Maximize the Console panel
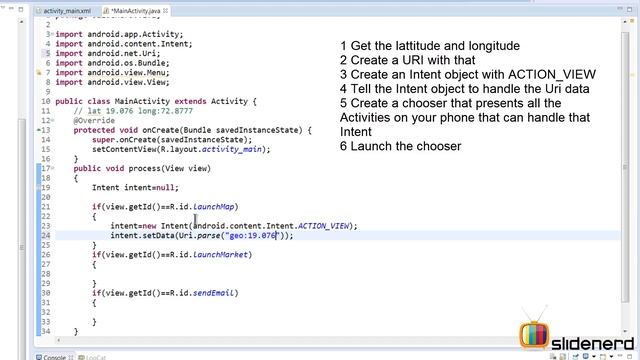The height and width of the screenshot is (360, 640). (x=630, y=357)
